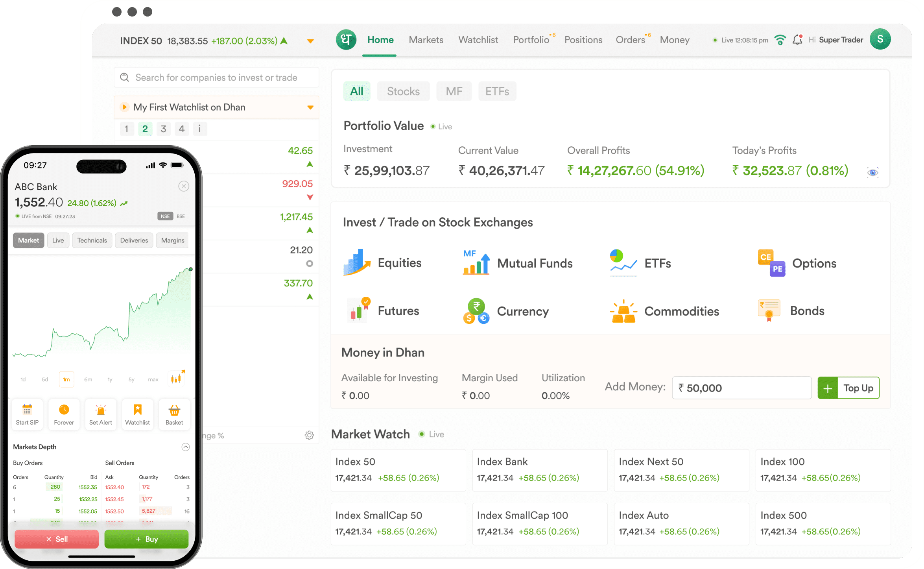This screenshot has height=569, width=924.
Task: Click the watchlist play expander icon
Action: pos(124,107)
